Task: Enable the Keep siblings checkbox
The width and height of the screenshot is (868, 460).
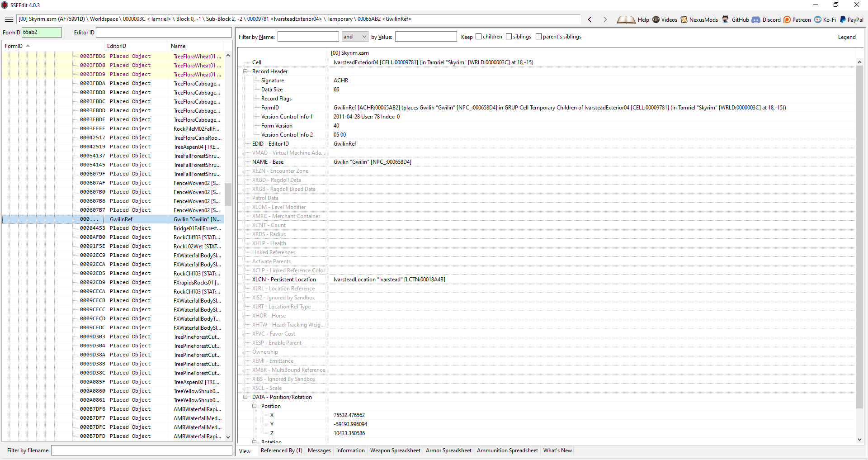Action: click(509, 37)
